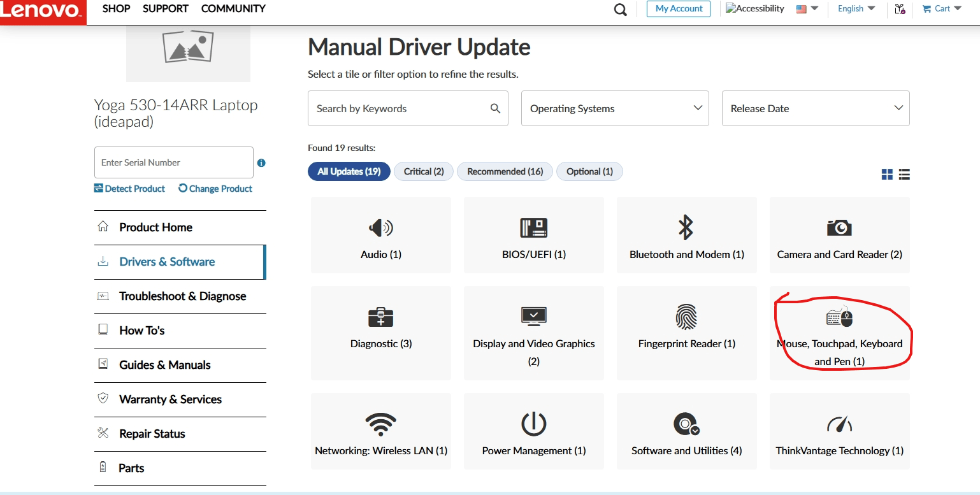Open the English language dropdown
980x495 pixels.
point(856,9)
